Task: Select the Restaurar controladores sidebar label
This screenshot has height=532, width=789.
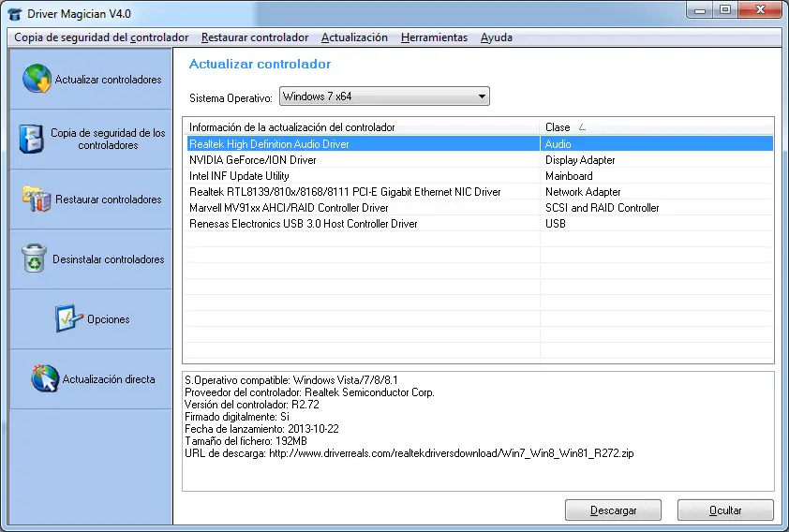Action: coord(108,199)
